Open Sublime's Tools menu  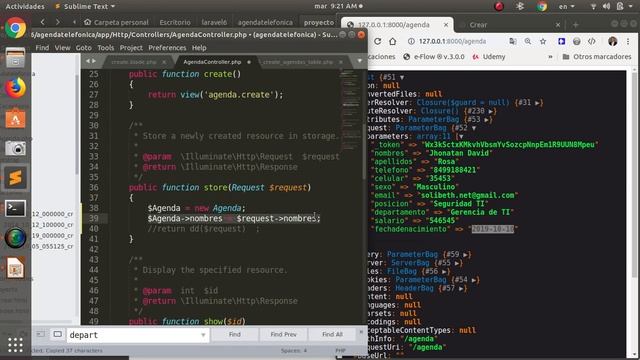[x=106, y=48]
